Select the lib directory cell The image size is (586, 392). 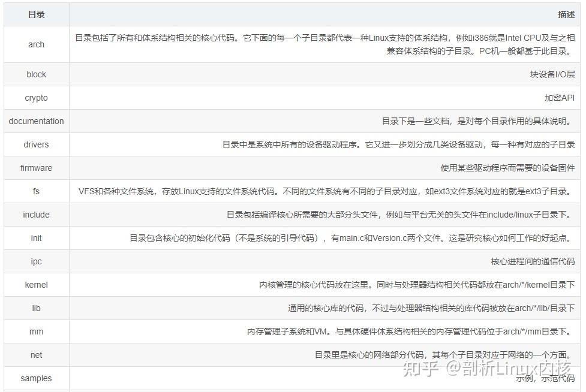pos(36,308)
